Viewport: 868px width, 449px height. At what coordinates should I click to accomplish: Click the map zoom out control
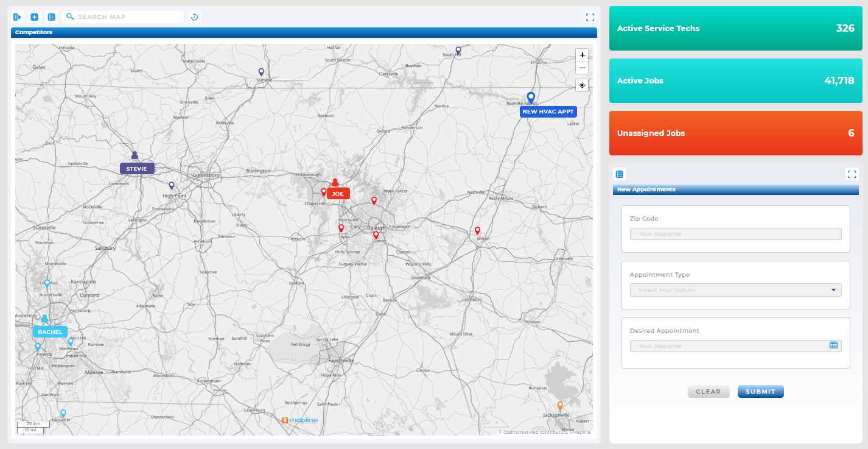point(582,68)
